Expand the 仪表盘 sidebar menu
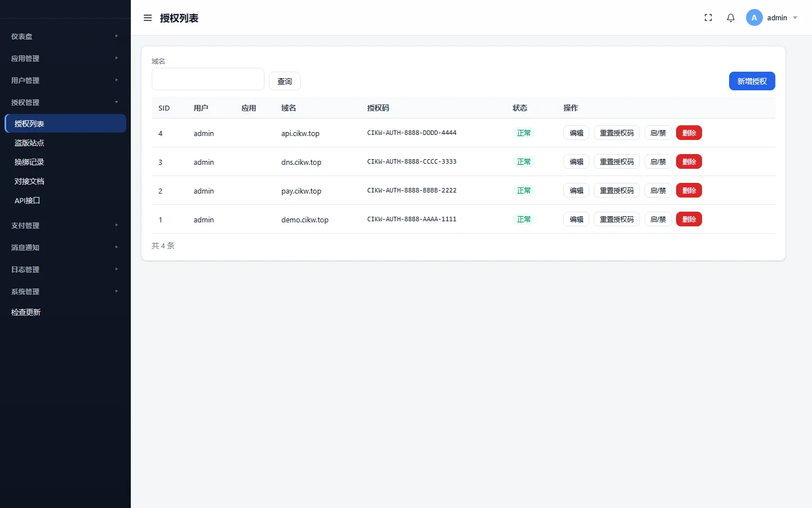Screen dimensions: 812x508 pyautogui.click(x=65, y=36)
